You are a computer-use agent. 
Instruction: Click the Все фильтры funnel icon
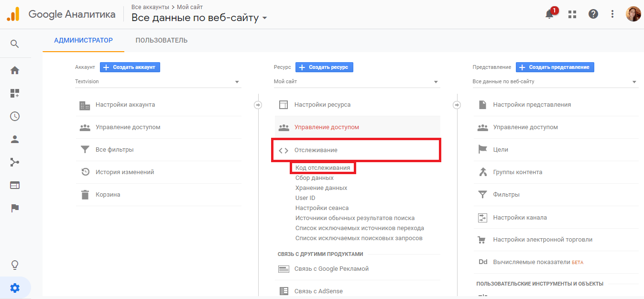click(x=85, y=150)
